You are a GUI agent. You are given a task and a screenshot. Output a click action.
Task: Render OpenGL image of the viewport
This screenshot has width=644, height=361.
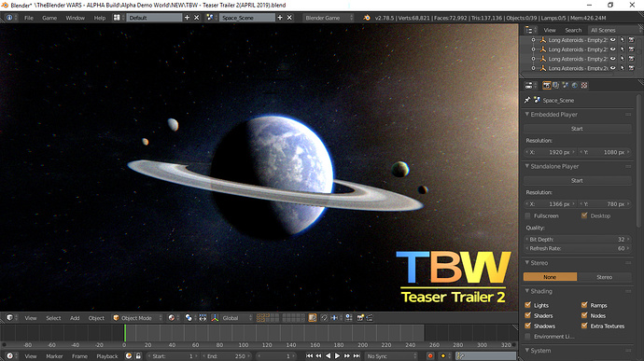click(360, 318)
